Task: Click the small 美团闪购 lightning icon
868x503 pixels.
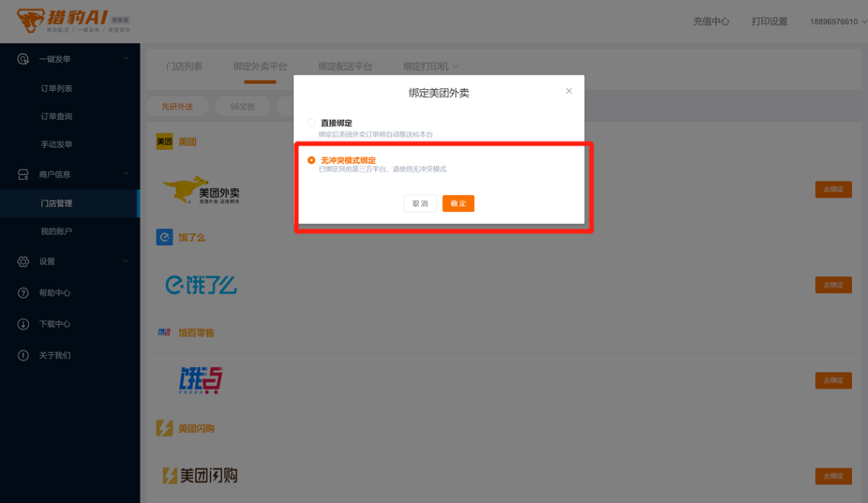Action: pyautogui.click(x=165, y=428)
